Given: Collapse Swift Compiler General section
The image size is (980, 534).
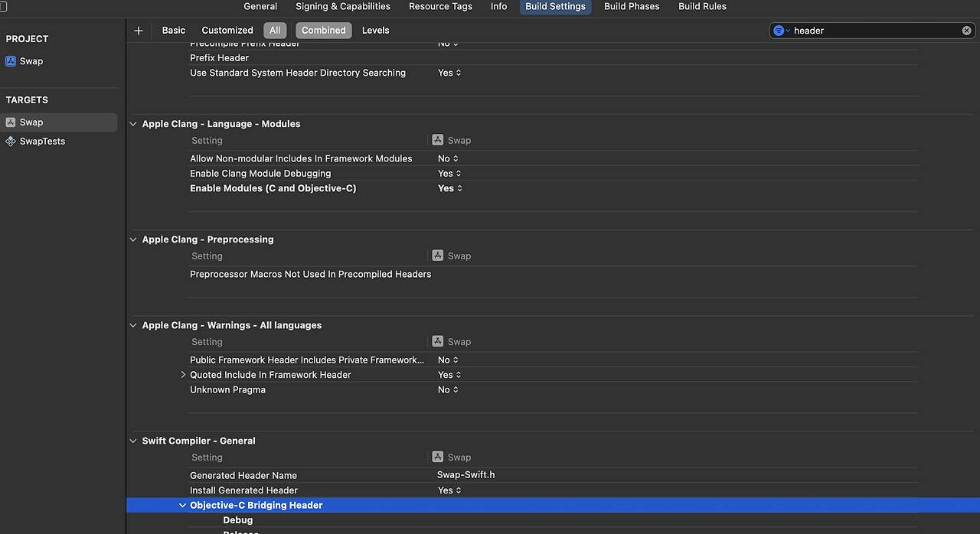Looking at the screenshot, I should [x=133, y=441].
